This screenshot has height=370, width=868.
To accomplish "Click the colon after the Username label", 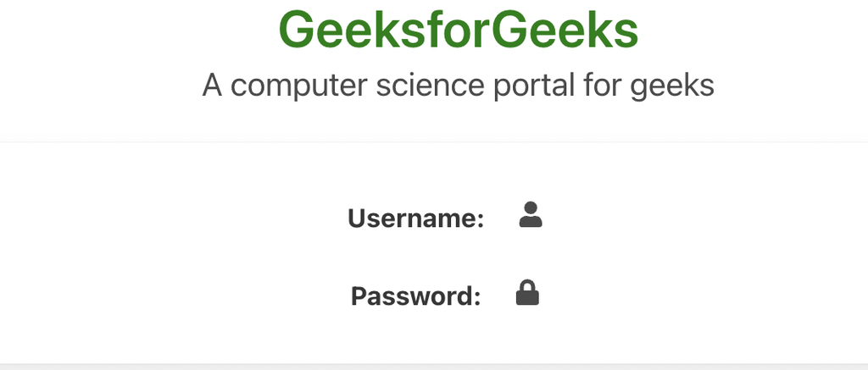I will click(480, 220).
